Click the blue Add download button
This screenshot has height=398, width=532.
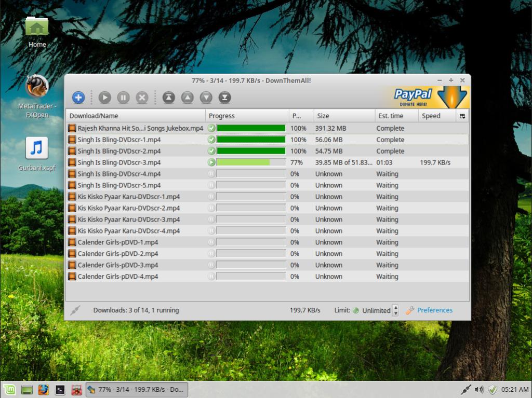click(78, 98)
